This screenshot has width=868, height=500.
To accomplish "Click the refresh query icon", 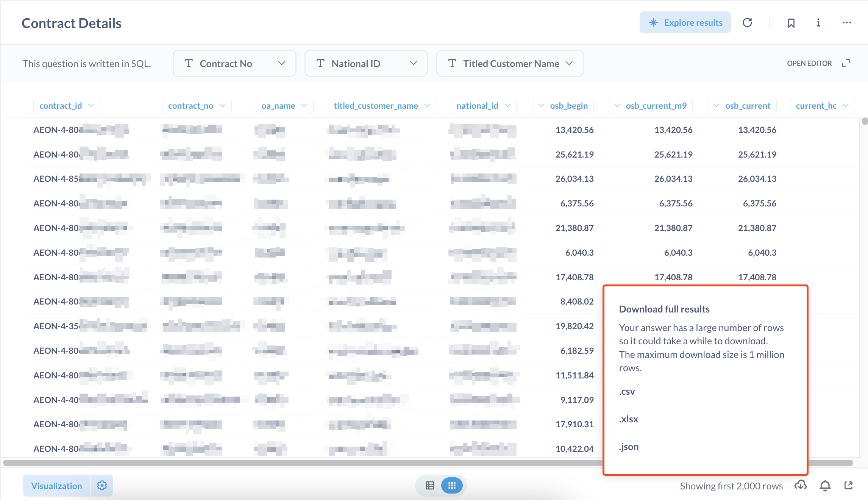I will point(747,23).
